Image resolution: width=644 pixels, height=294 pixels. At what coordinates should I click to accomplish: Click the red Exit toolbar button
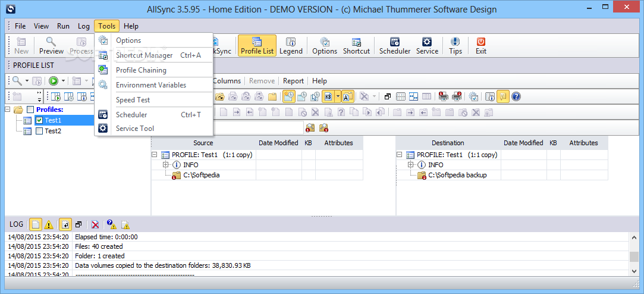pos(481,46)
